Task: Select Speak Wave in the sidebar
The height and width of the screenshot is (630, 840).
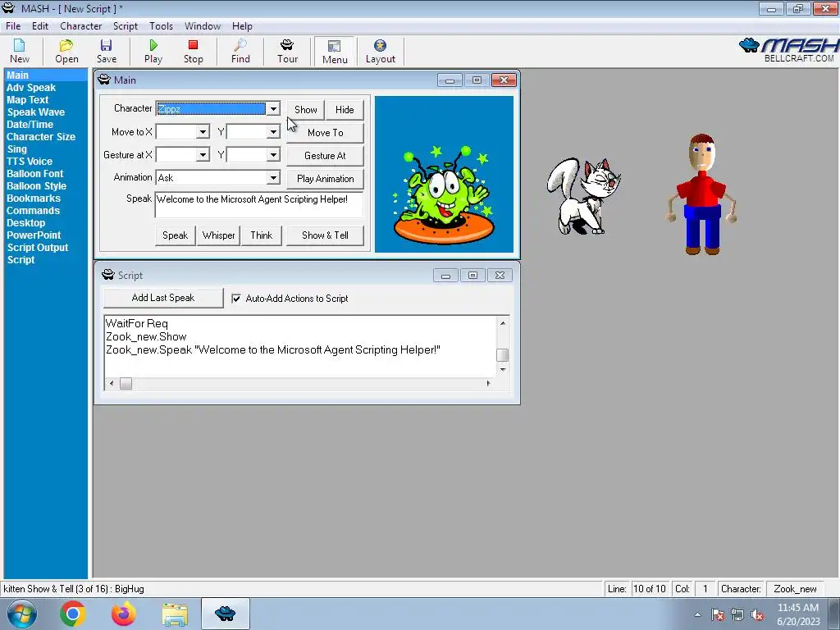Action: (36, 112)
